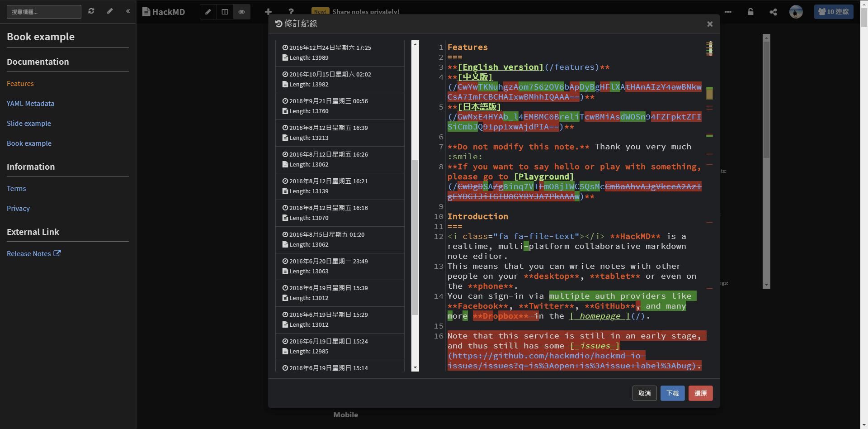This screenshot has height=429, width=868.
Task: Click 下載 download button
Action: (x=673, y=393)
